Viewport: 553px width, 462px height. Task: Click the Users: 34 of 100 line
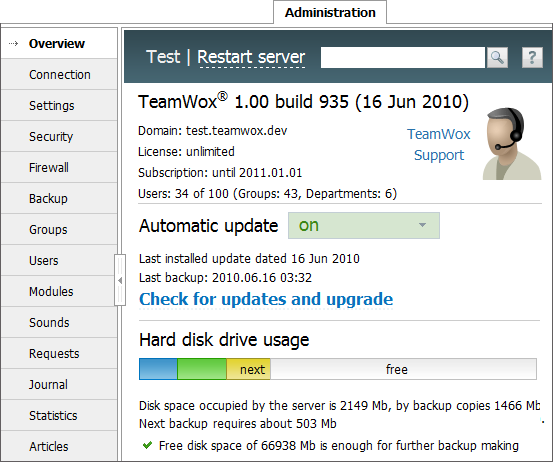point(267,194)
